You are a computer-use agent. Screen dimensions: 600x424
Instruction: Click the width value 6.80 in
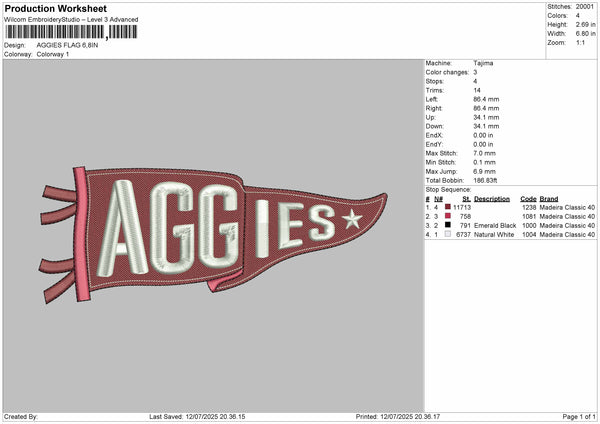(585, 34)
